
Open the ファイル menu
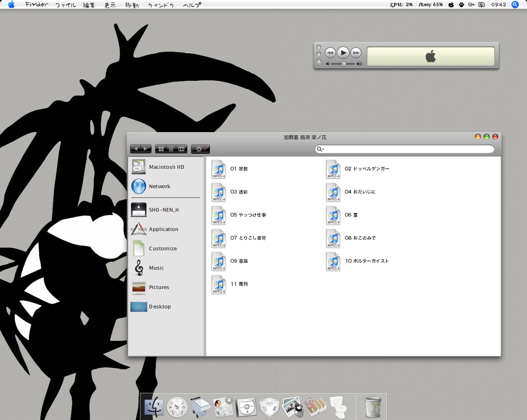coord(66,5)
